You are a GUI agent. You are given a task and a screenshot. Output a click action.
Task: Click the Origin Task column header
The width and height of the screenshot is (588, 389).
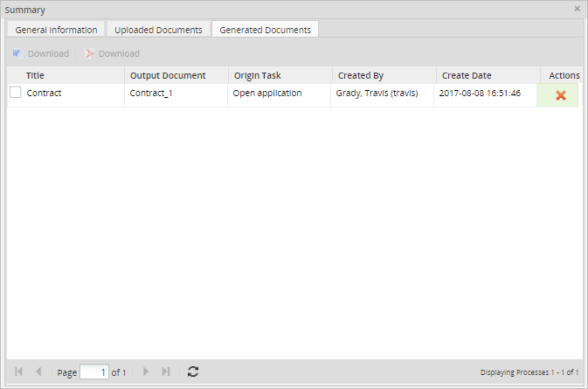[257, 75]
